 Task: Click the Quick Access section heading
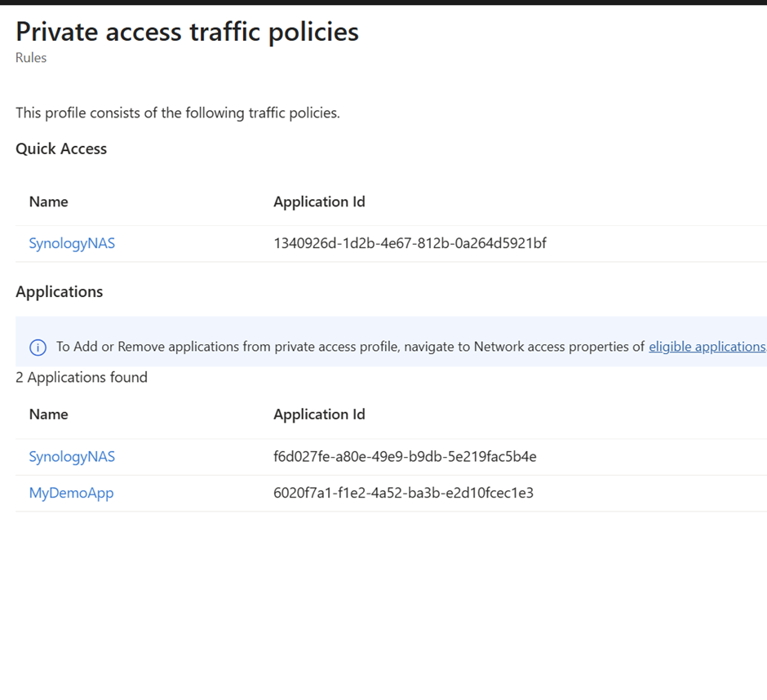pyautogui.click(x=61, y=148)
